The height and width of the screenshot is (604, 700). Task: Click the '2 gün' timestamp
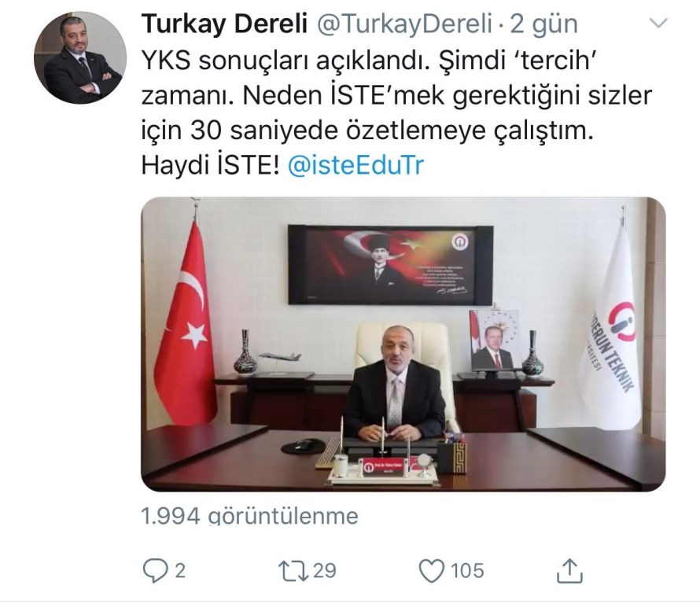[x=543, y=24]
